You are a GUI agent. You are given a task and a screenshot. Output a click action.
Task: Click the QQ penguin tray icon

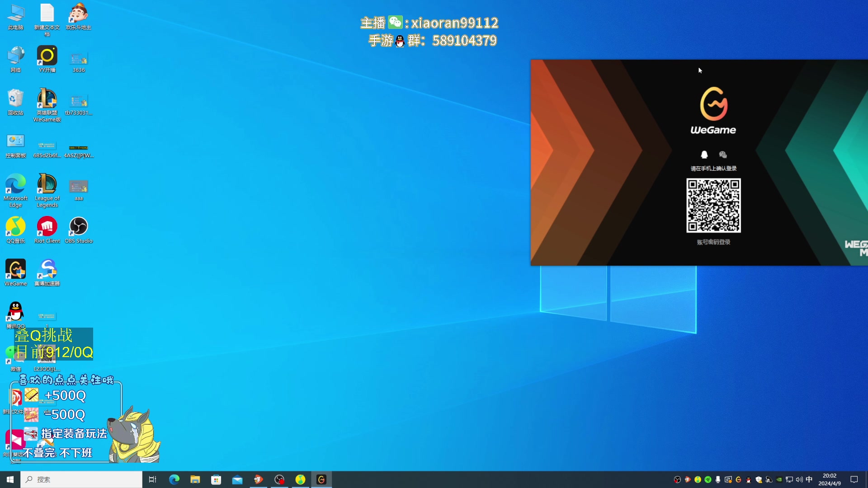749,479
